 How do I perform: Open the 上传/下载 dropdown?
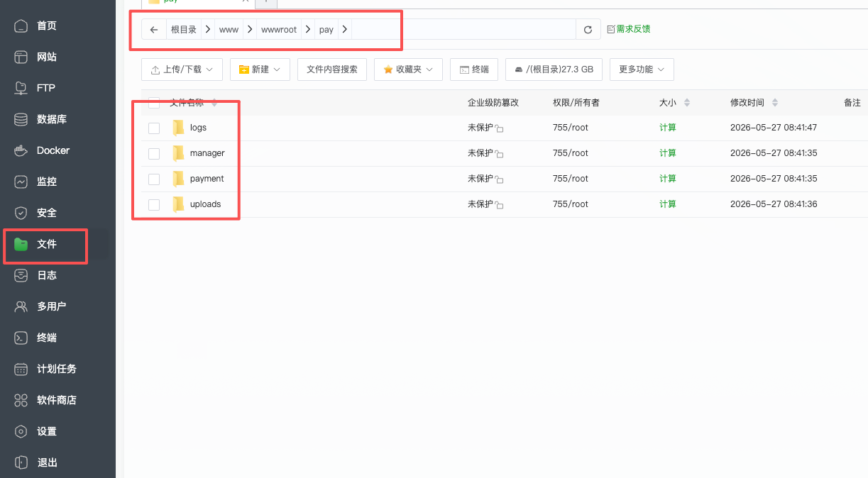tap(182, 70)
